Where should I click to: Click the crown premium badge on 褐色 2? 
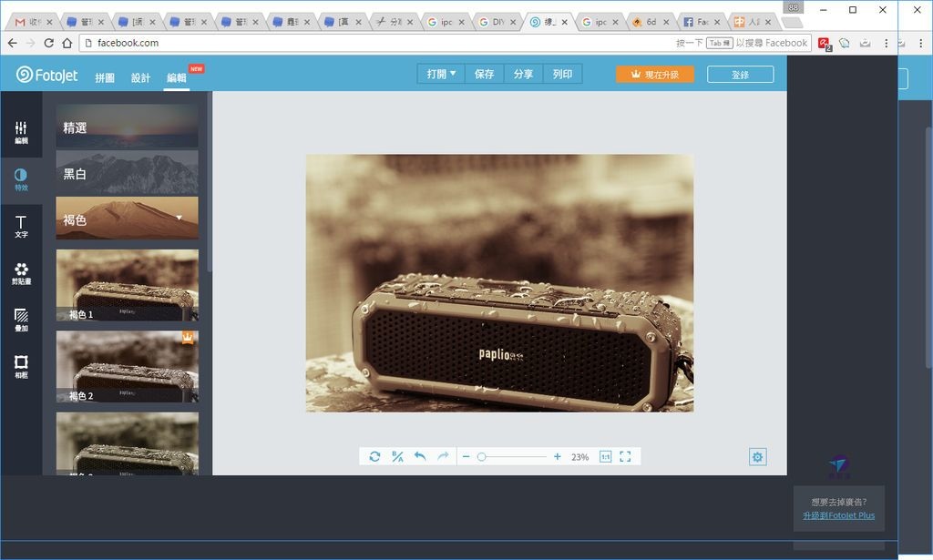pos(188,338)
